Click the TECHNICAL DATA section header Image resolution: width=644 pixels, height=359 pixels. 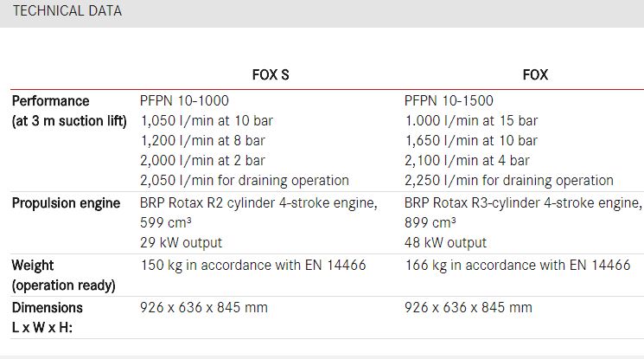point(67,10)
